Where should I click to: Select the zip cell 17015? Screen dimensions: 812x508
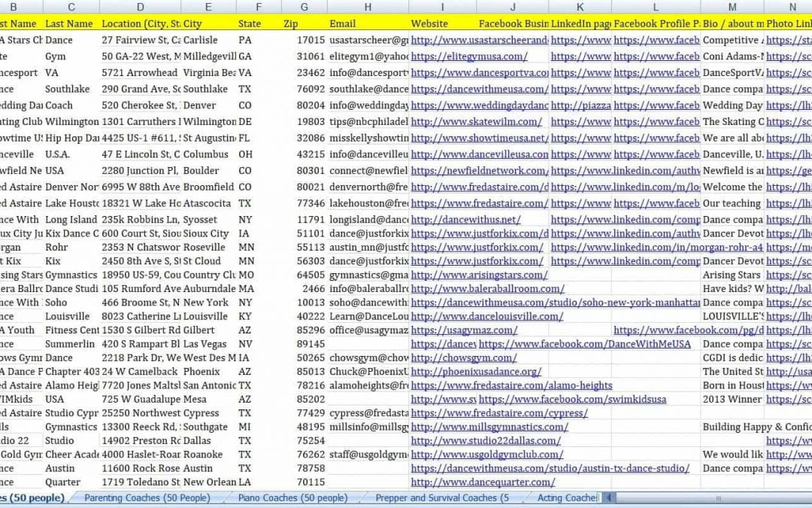(304, 40)
